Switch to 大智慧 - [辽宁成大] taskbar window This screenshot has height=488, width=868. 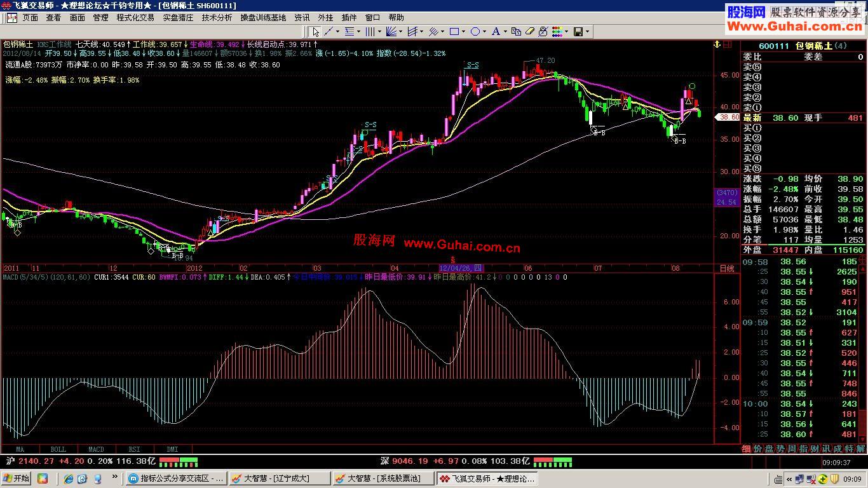click(x=279, y=478)
